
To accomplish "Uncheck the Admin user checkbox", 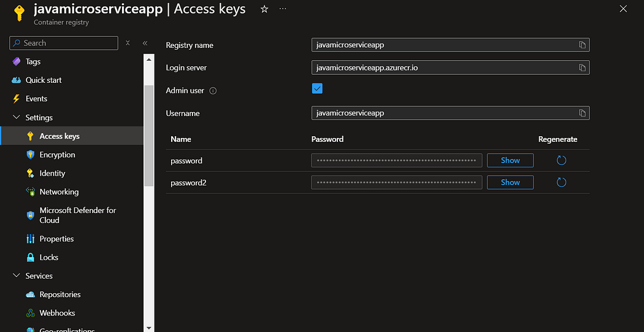I will click(x=317, y=88).
